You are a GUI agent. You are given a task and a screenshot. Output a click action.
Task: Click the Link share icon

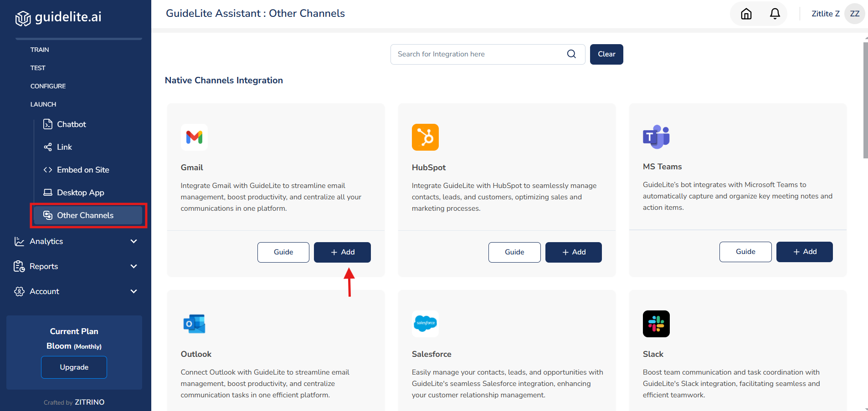point(48,147)
